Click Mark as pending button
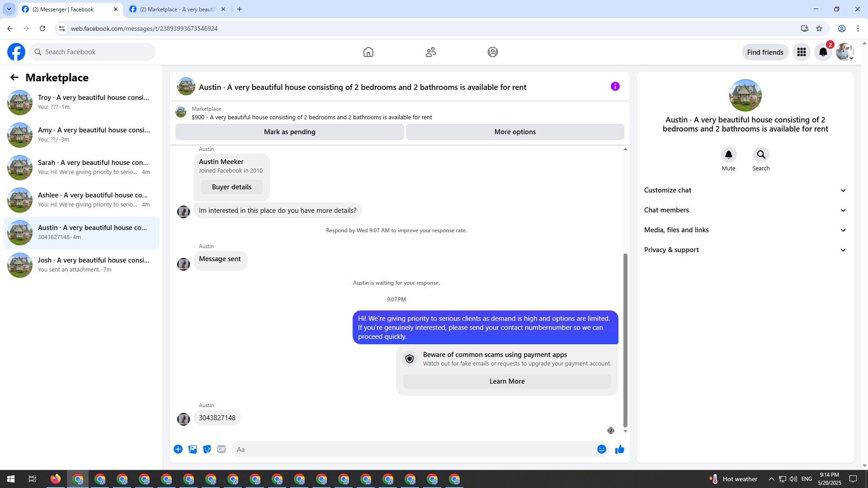This screenshot has width=868, height=488. [289, 132]
